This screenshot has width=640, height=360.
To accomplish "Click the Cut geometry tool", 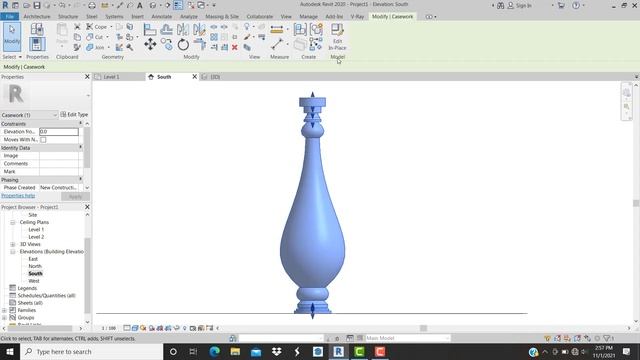I will coord(95,37).
